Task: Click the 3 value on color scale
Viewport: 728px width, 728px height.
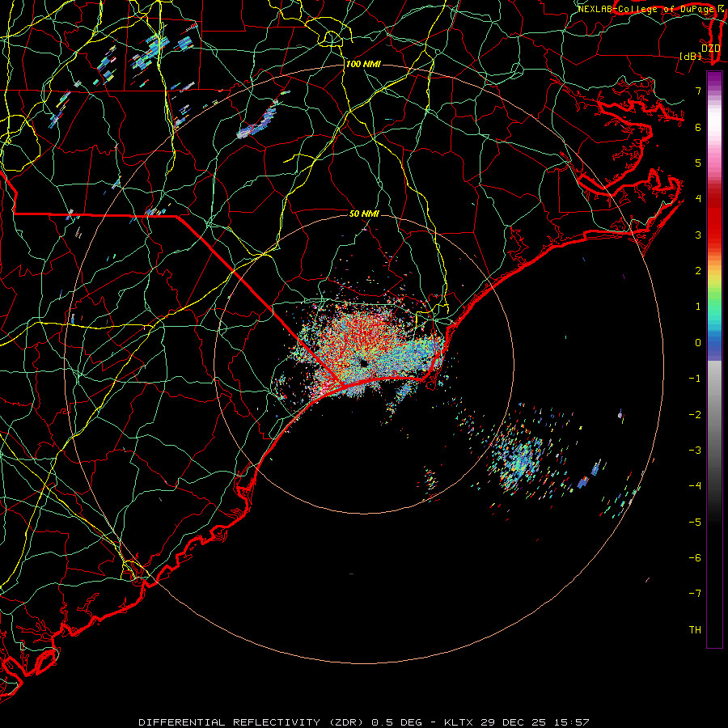Action: [698, 235]
